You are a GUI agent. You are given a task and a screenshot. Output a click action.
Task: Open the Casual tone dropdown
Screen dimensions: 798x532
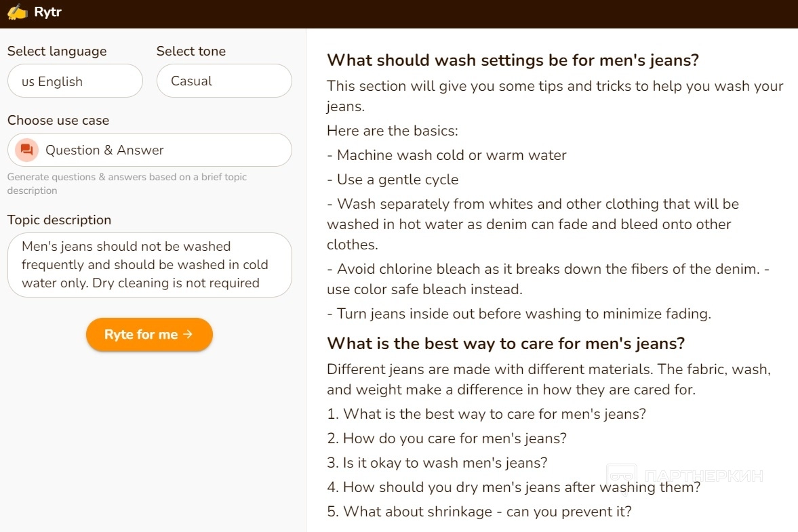click(x=224, y=81)
